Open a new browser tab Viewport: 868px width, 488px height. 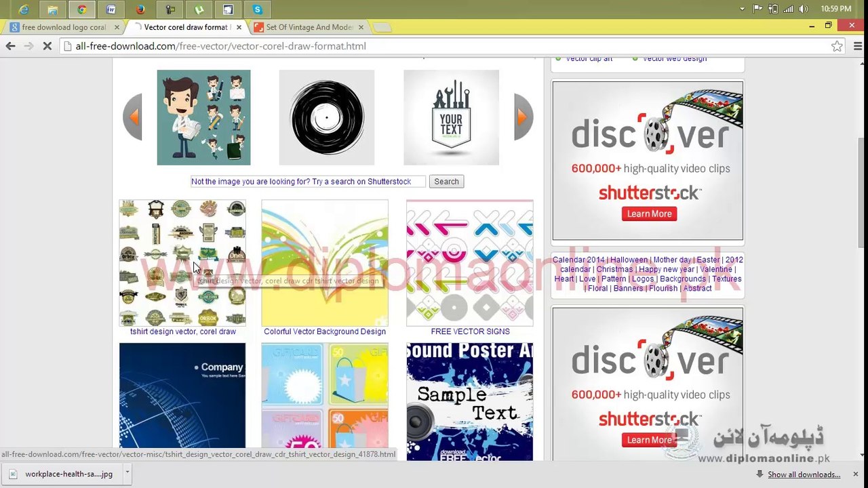click(382, 27)
